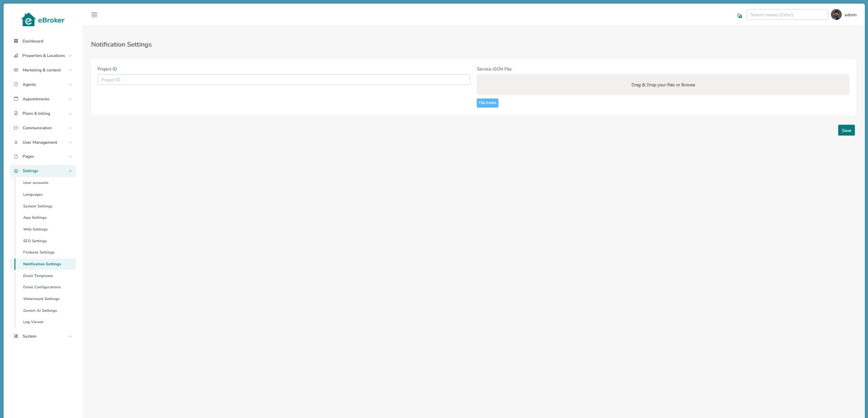Click the language translate icon in header
Viewport: 868px width, 418px height.
pos(740,15)
